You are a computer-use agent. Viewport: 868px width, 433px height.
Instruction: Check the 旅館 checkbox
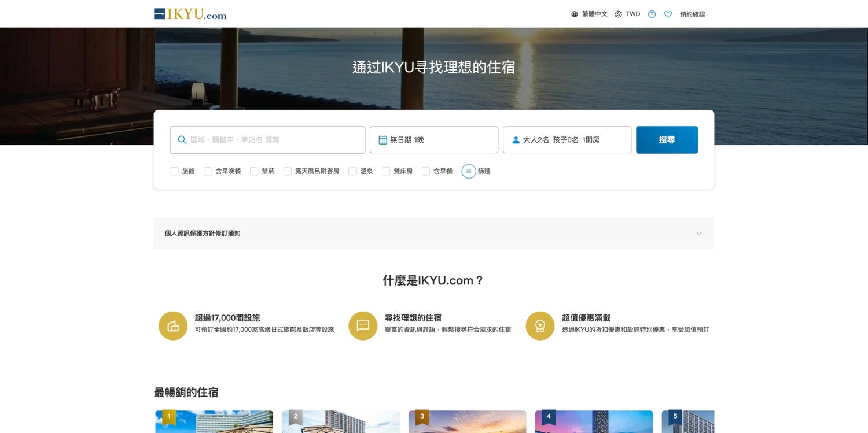point(174,171)
